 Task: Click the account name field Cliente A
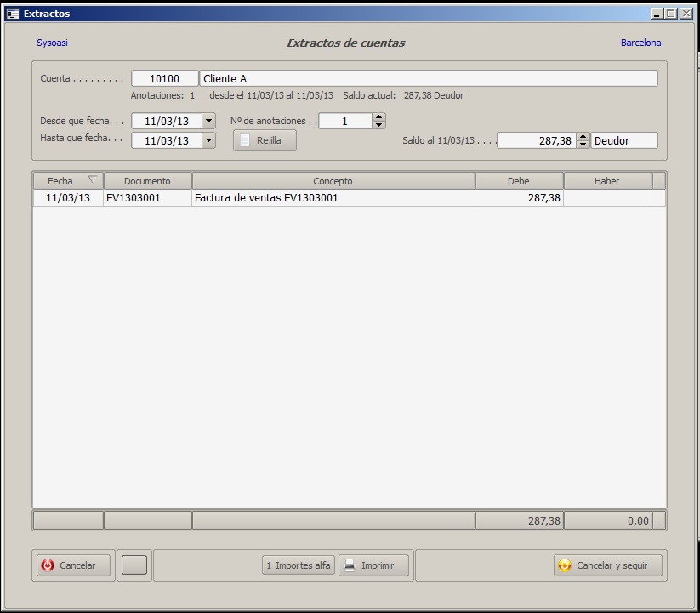[x=429, y=78]
